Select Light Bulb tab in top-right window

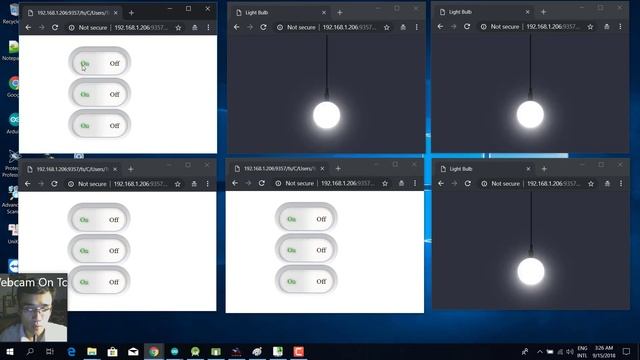483,12
